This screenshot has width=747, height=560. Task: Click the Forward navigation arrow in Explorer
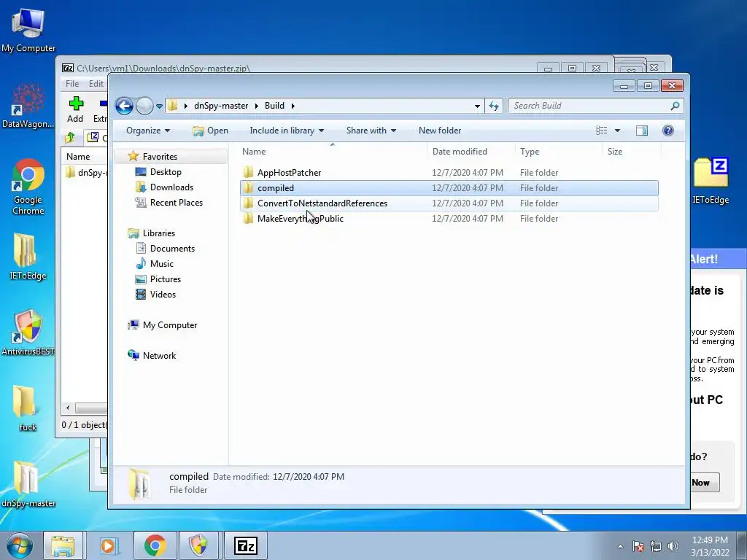click(x=145, y=106)
